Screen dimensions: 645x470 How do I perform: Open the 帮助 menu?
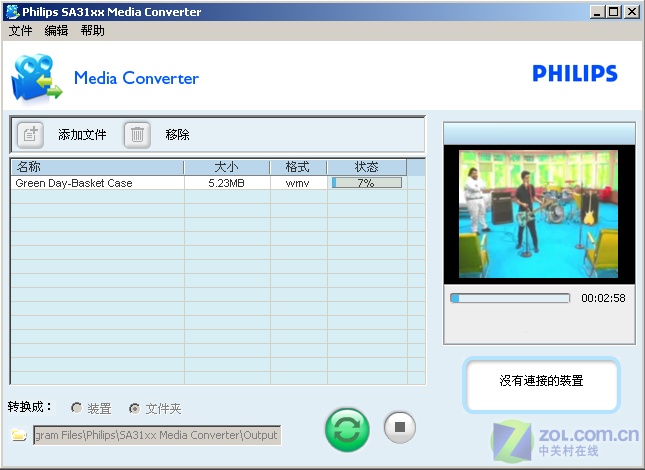click(92, 30)
